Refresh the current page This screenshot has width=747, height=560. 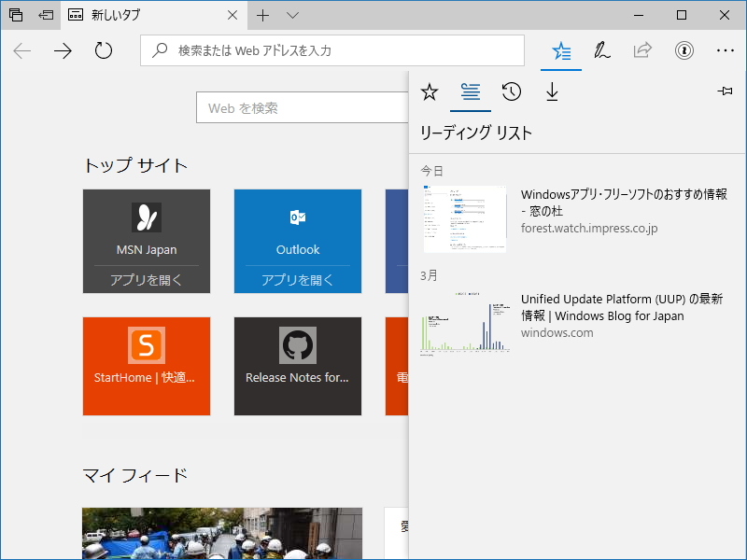coord(101,51)
